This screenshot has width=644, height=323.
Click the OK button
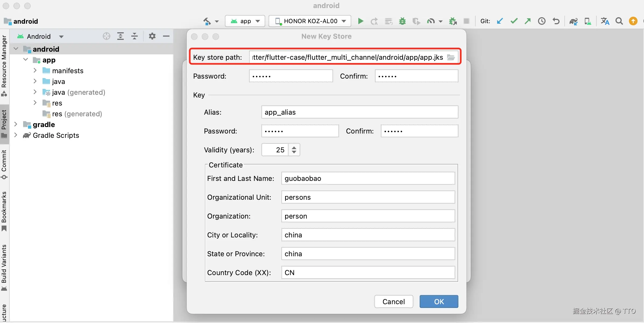(x=439, y=301)
